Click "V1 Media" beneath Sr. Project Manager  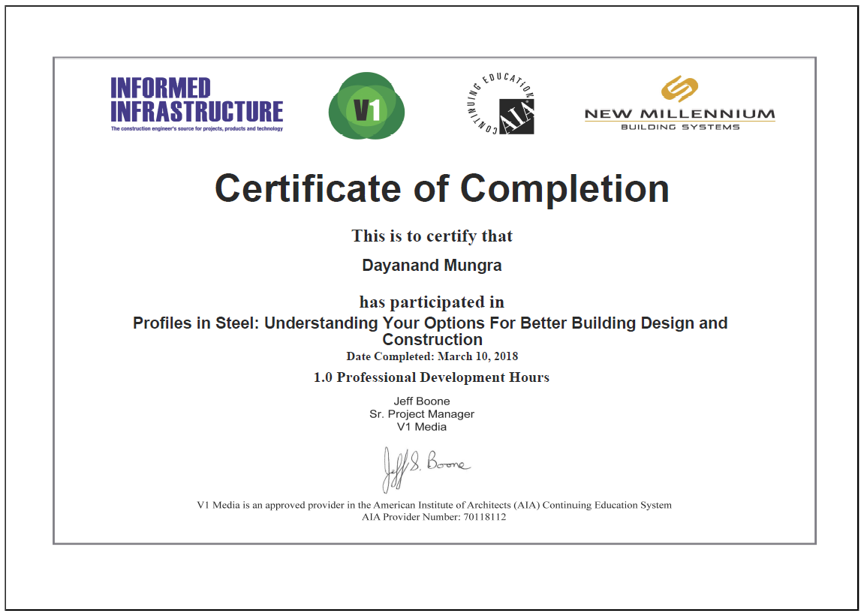[422, 426]
